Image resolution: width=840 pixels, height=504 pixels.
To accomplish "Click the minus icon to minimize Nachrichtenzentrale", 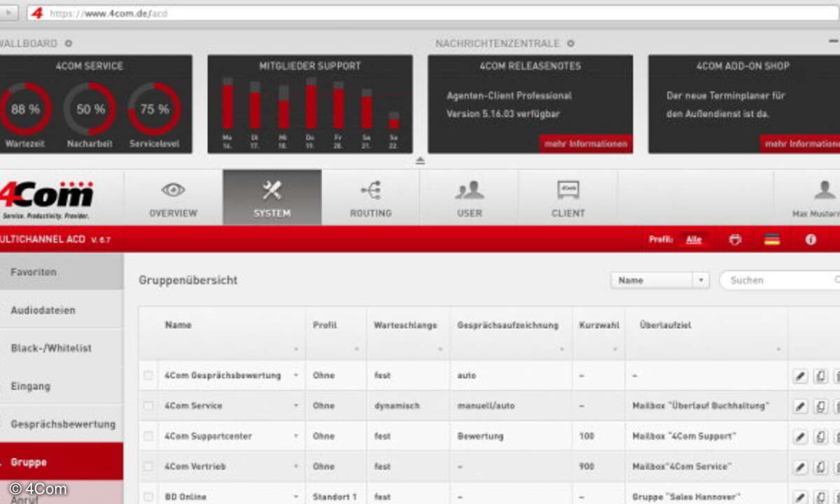I will tap(832, 42).
